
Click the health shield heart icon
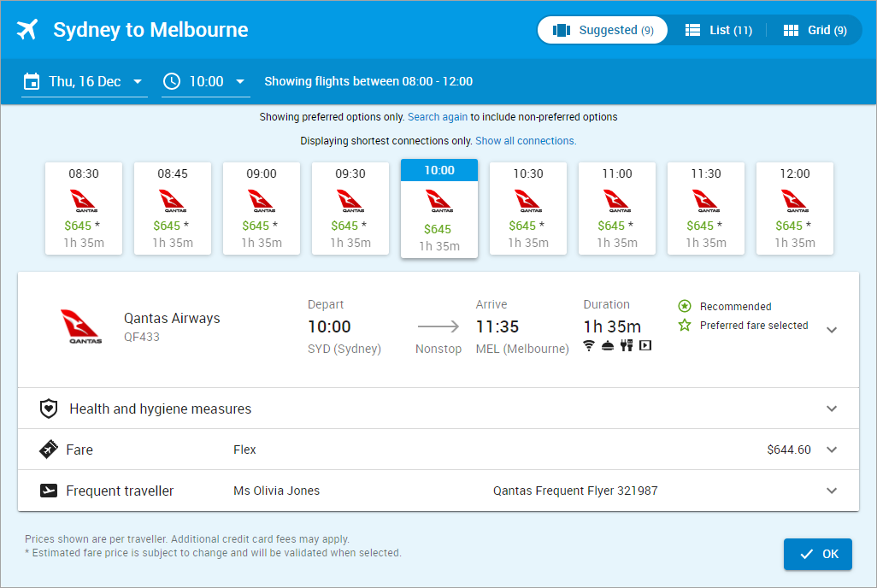49,409
